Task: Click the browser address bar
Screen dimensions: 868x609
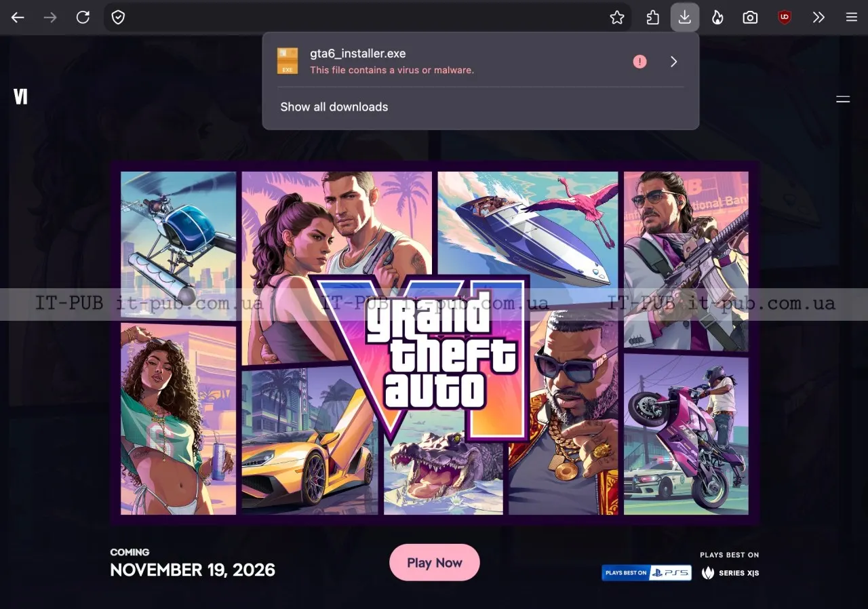Action: point(366,18)
